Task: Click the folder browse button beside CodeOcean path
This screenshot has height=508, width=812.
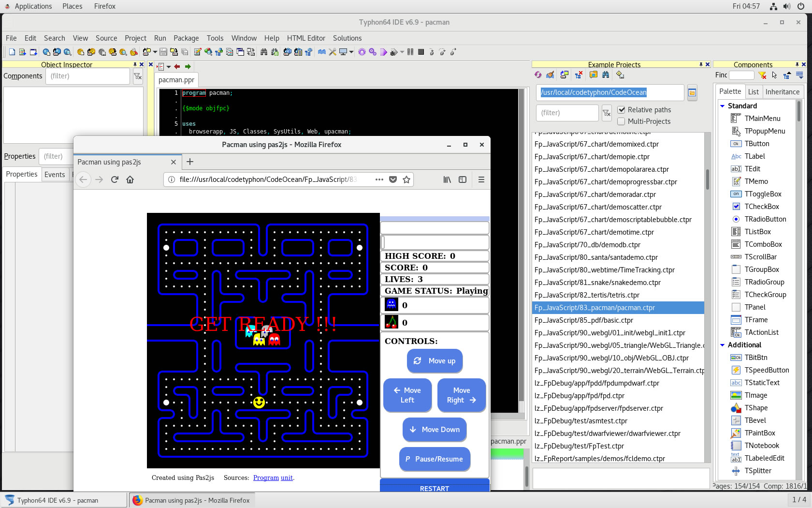Action: tap(692, 92)
